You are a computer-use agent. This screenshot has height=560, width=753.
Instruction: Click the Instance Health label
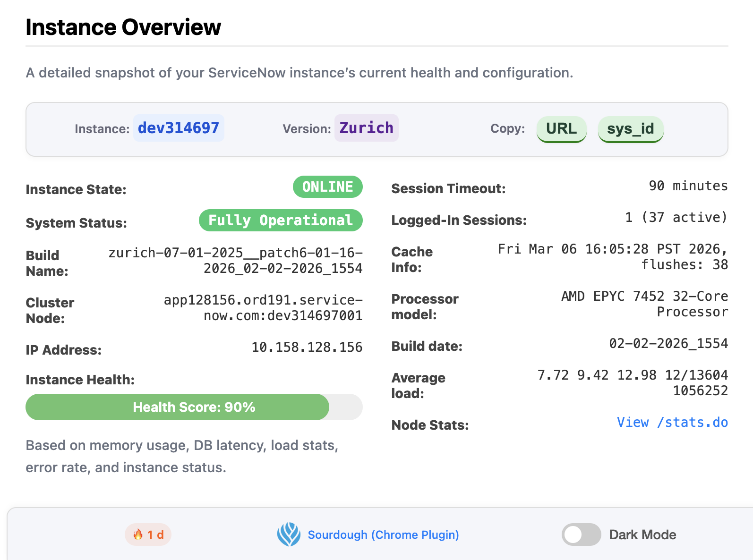point(80,380)
